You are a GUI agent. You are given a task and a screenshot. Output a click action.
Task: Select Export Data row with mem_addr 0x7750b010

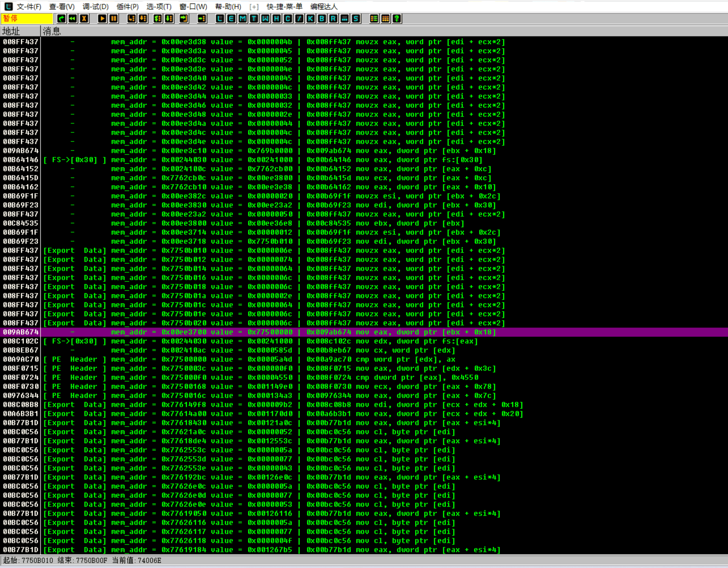(x=364, y=251)
